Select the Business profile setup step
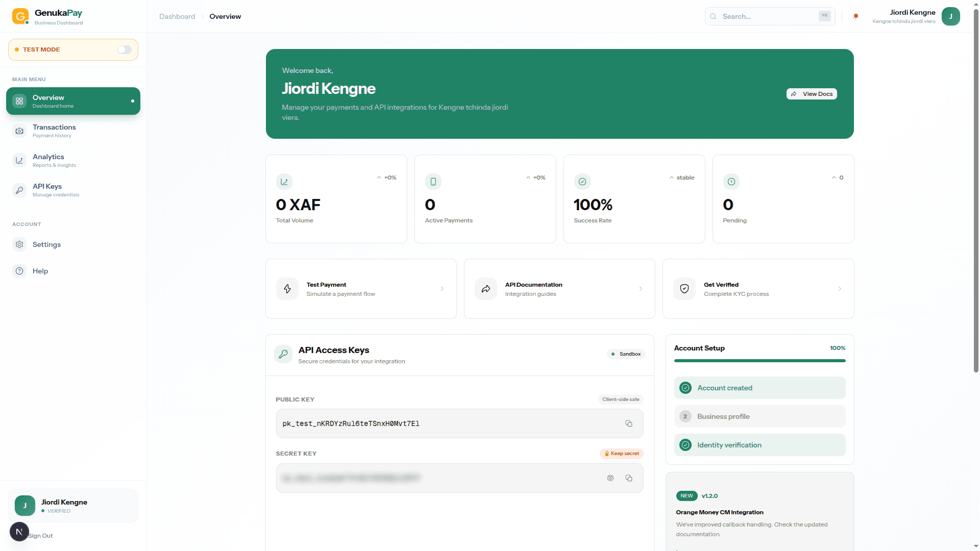This screenshot has height=551, width=980. click(x=759, y=416)
